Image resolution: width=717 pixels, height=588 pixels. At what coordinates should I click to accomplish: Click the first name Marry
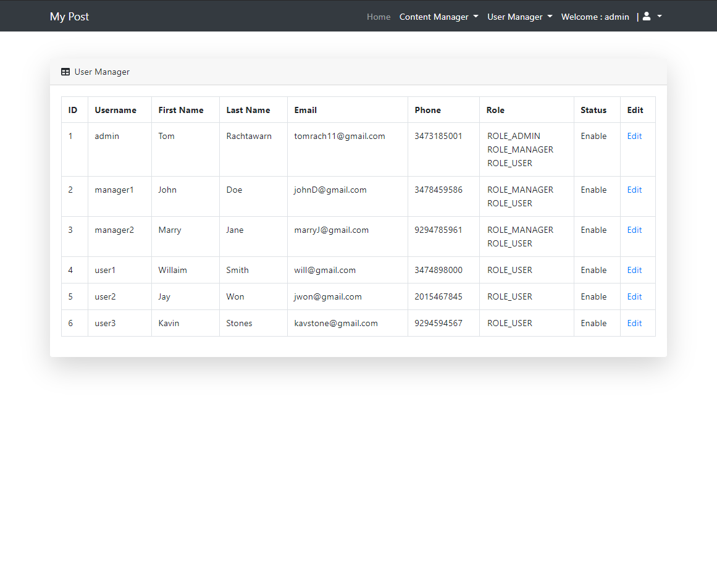(x=170, y=230)
